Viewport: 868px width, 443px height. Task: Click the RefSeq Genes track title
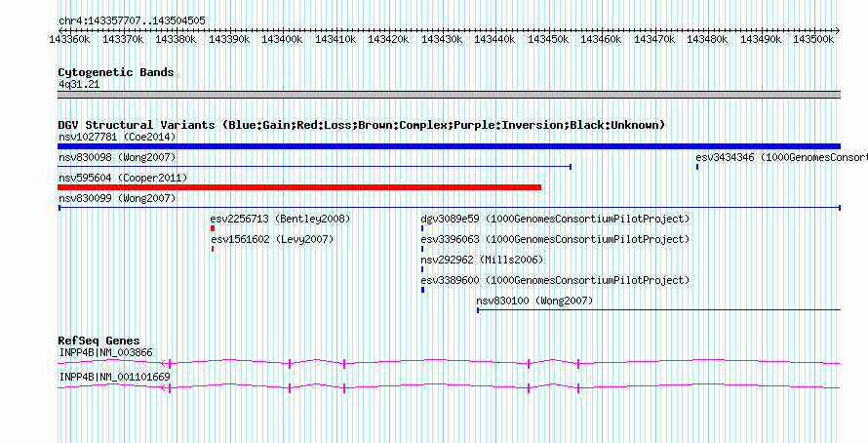coord(99,341)
